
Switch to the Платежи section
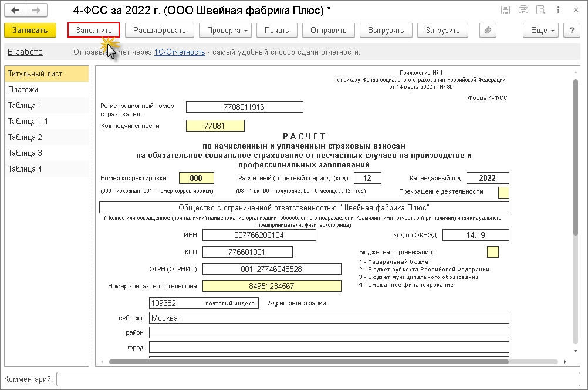tap(46, 89)
